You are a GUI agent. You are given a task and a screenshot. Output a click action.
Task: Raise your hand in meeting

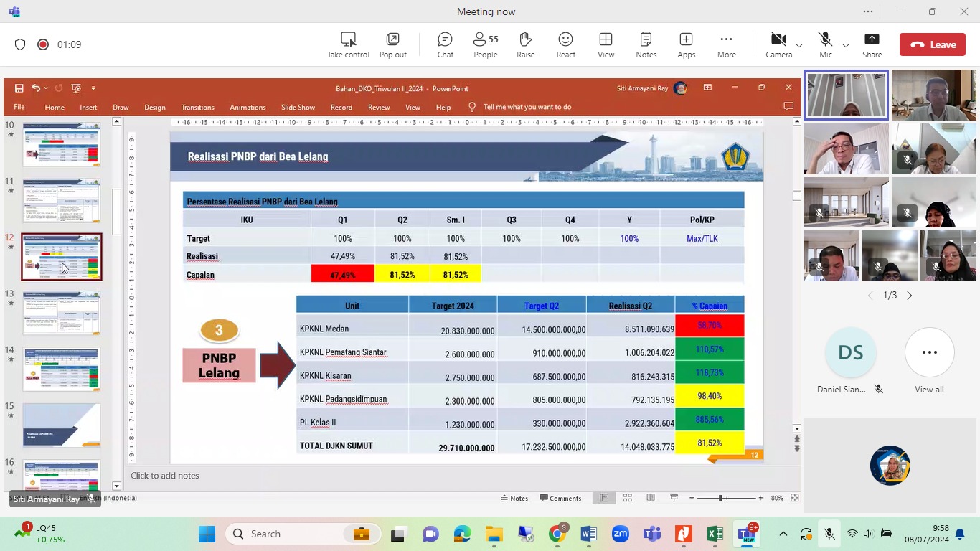525,44
